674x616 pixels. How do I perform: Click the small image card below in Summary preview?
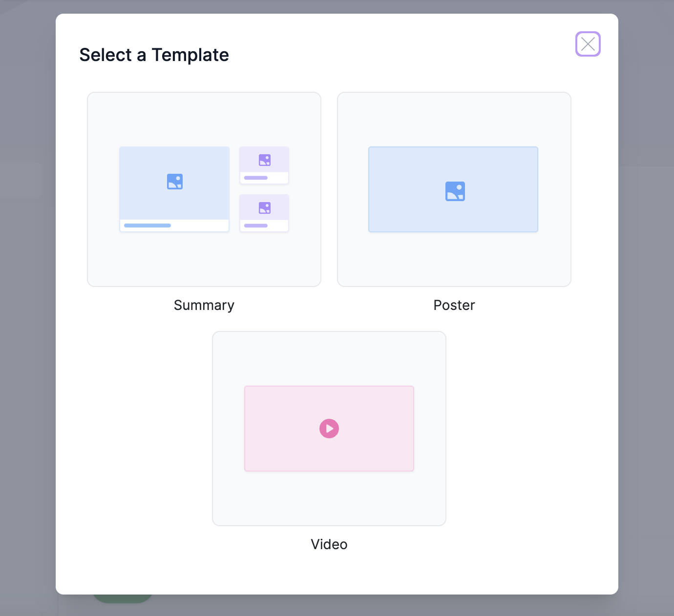click(264, 213)
